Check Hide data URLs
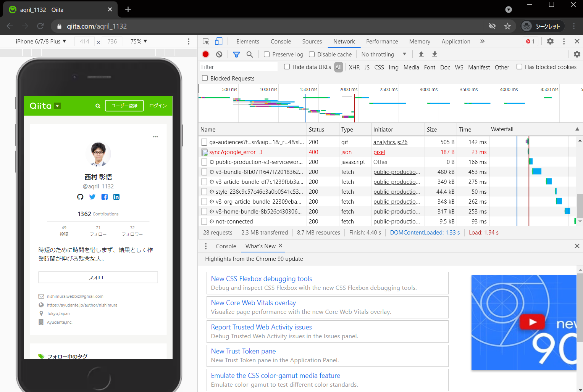Screen dimensions: 583x392 (287, 67)
